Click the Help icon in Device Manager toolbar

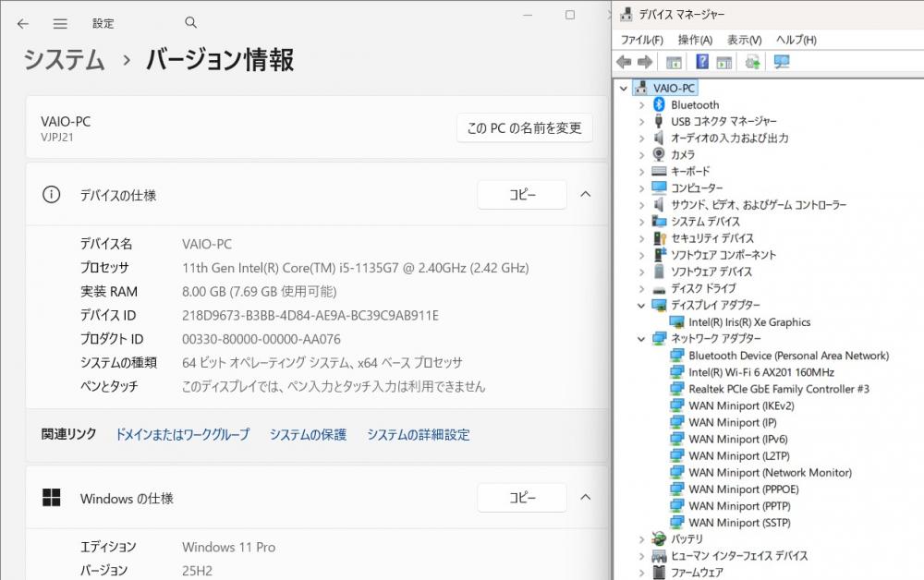[x=702, y=62]
